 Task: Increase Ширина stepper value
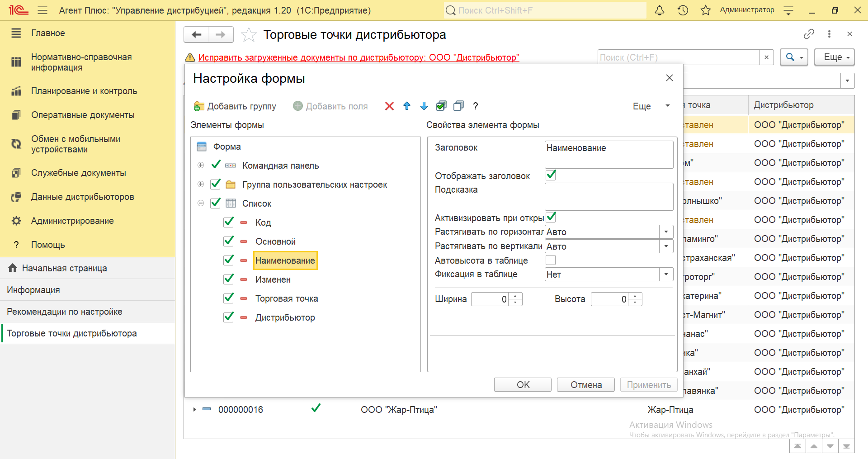pyautogui.click(x=516, y=296)
